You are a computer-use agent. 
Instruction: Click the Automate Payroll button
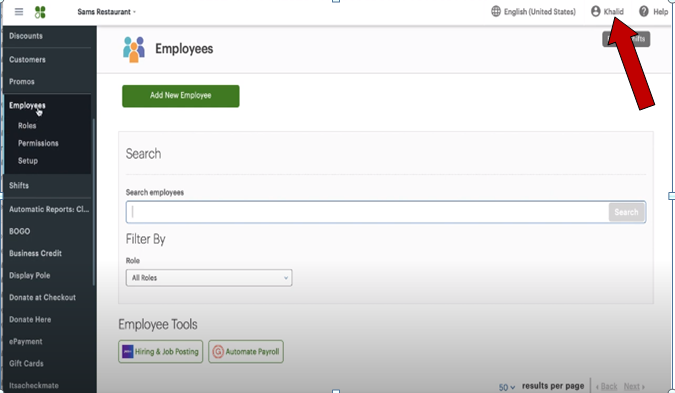tap(246, 352)
